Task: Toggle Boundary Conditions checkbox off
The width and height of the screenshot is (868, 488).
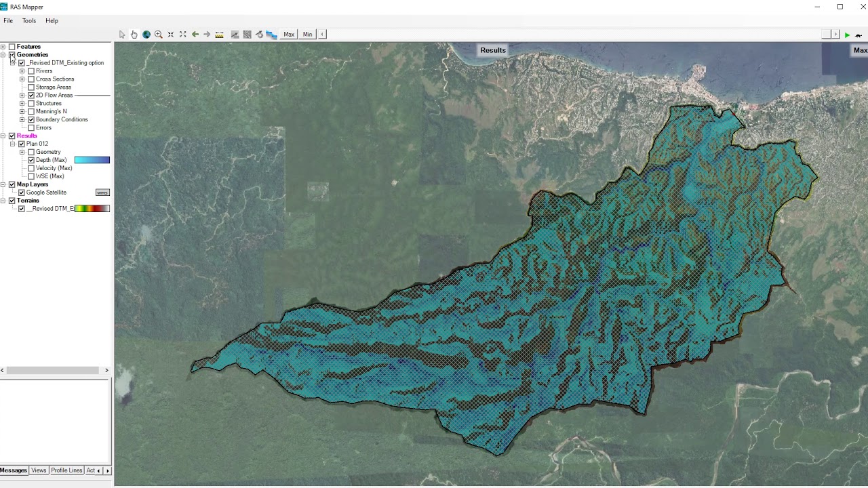Action: click(x=31, y=120)
